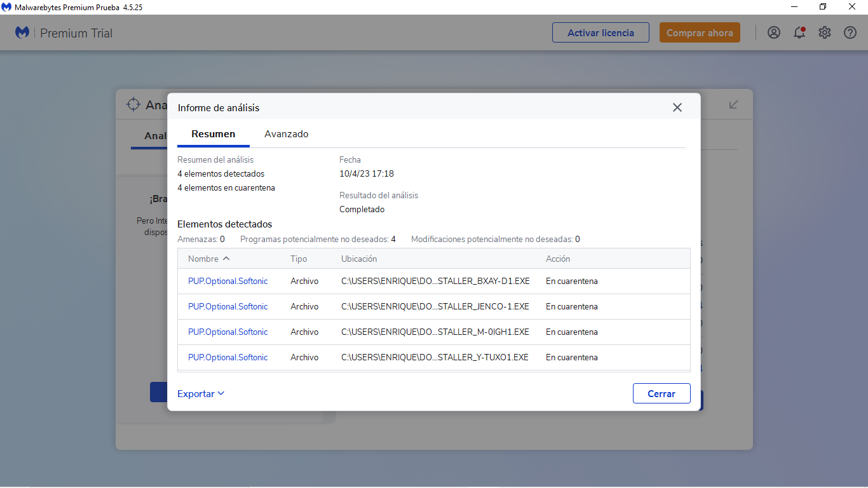Open the account profile icon
This screenshot has width=868, height=488.
tap(773, 33)
